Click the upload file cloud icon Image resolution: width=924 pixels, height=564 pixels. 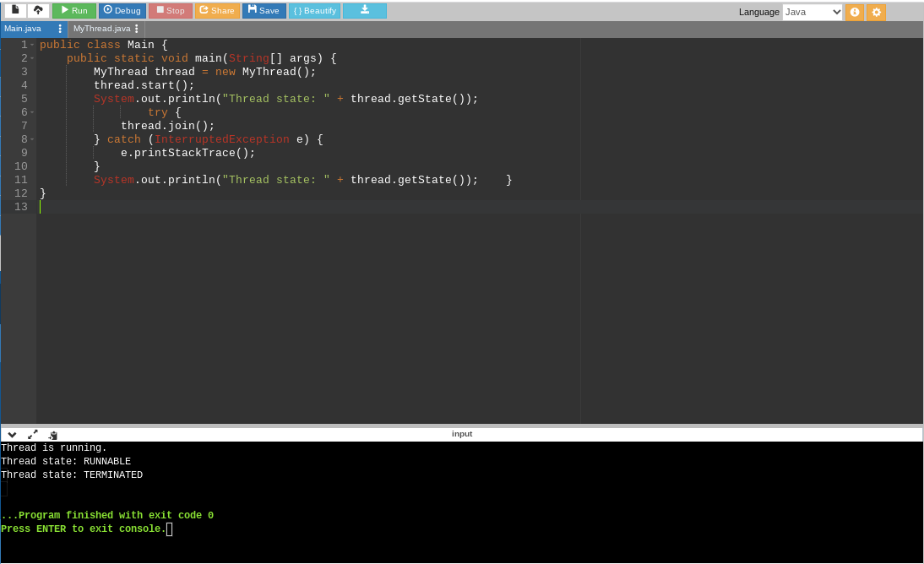click(38, 10)
